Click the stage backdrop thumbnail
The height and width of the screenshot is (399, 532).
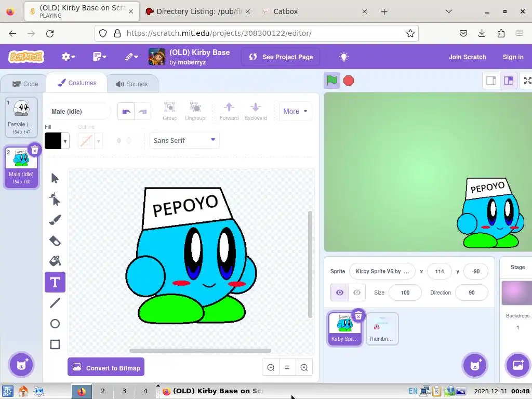click(517, 292)
